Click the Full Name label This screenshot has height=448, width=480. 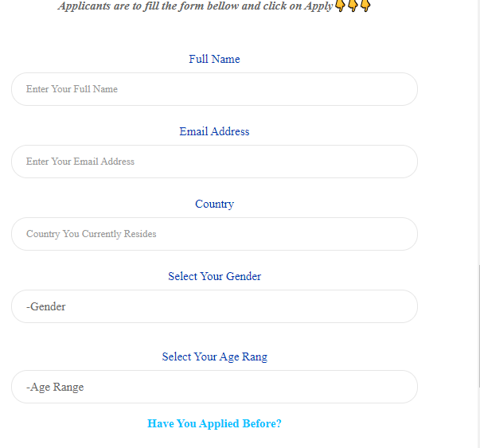pyautogui.click(x=214, y=59)
